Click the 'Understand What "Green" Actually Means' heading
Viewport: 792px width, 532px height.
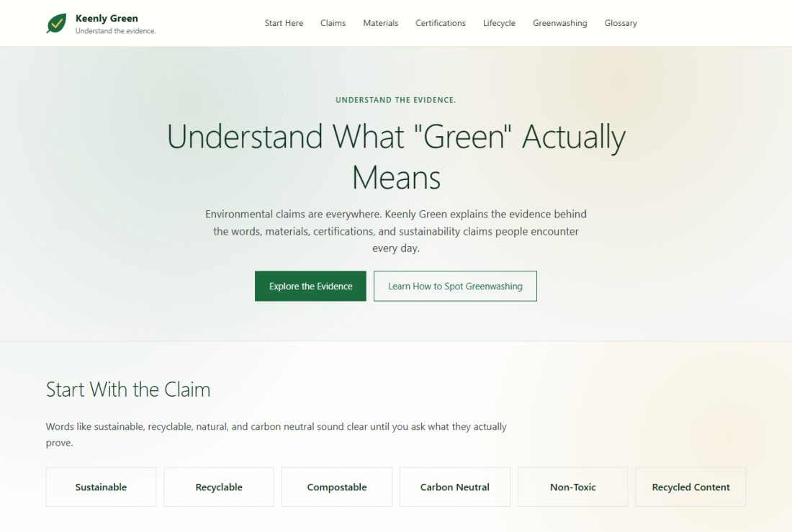coord(396,157)
